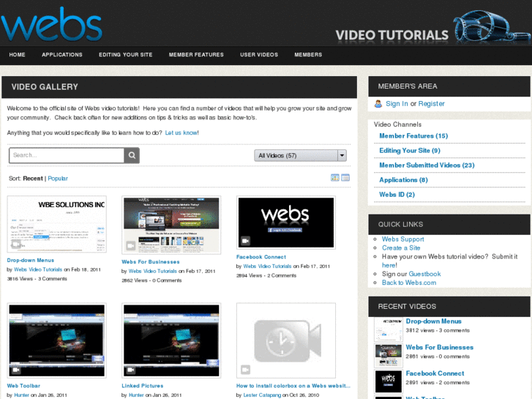532x399 pixels.
Task: Click the film reel Video Tutorials banner
Action: (432, 27)
